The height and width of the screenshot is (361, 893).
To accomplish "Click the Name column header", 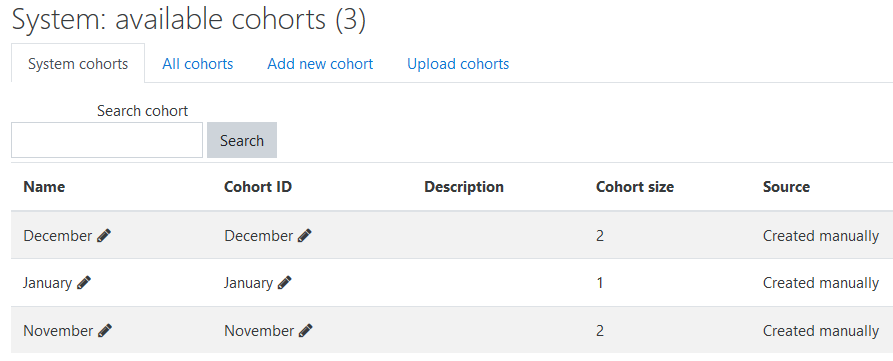I will pos(44,187).
